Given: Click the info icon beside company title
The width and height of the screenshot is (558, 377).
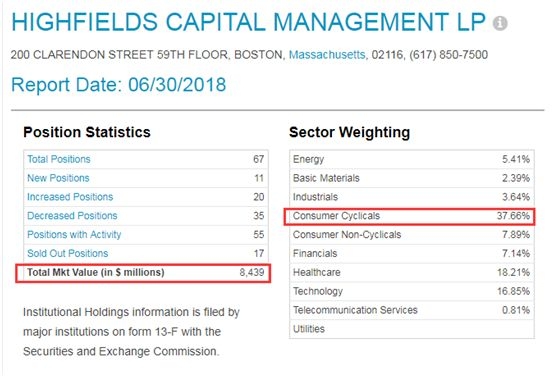Looking at the screenshot, I should pyautogui.click(x=500, y=23).
